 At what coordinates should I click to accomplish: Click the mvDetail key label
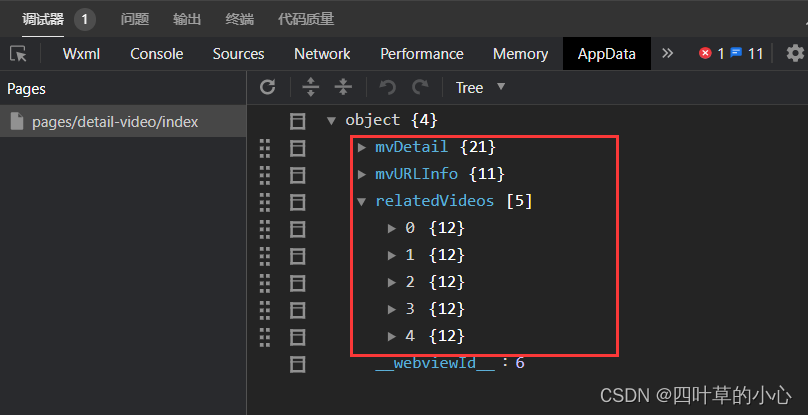click(411, 147)
